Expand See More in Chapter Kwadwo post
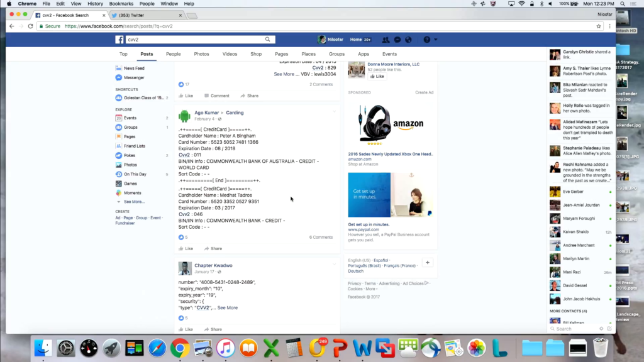The height and width of the screenshot is (362, 644). [227, 308]
